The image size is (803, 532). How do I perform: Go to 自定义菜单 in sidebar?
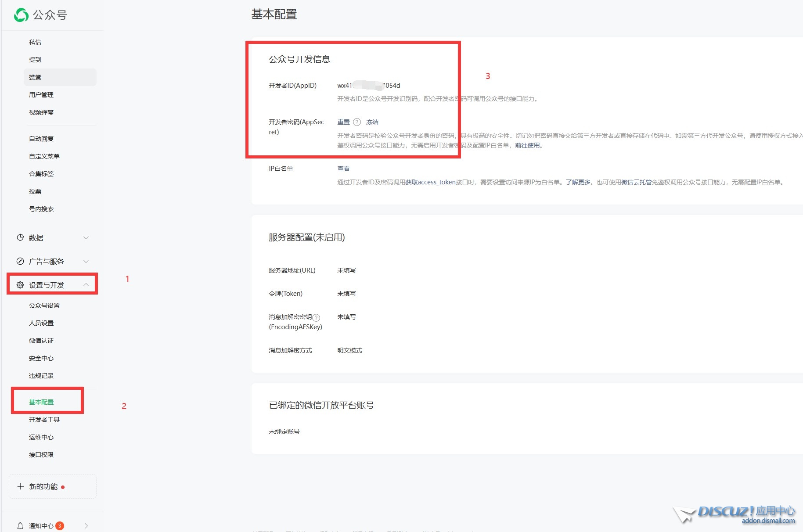pyautogui.click(x=44, y=156)
